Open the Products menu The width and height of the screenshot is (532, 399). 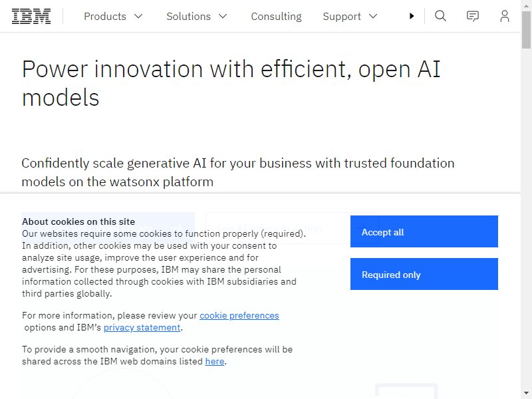tap(113, 16)
